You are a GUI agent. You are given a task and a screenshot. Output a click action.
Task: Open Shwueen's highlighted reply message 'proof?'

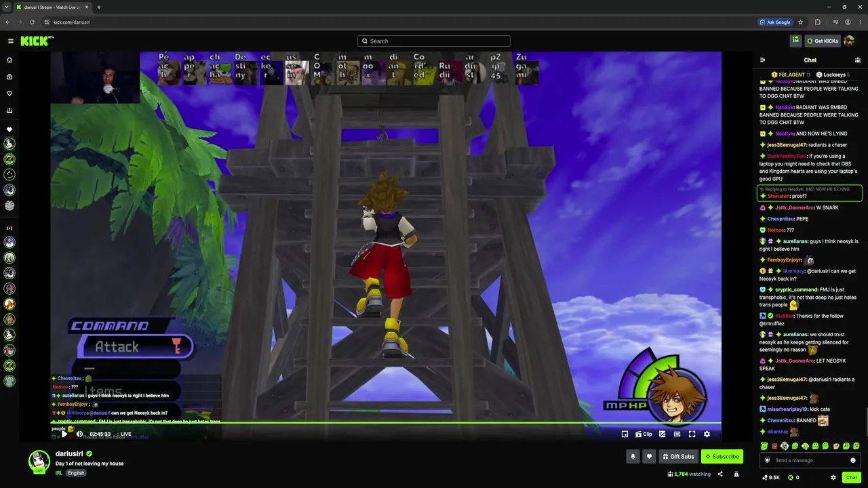810,193
